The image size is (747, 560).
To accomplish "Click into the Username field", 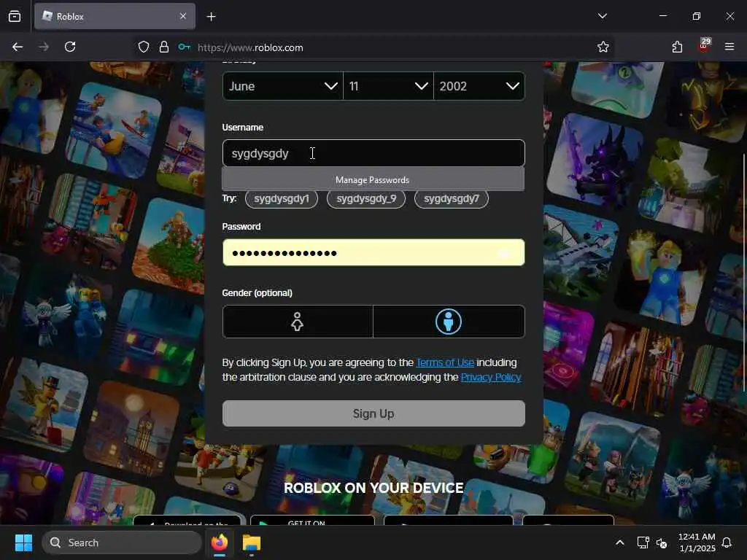I will pyautogui.click(x=373, y=153).
